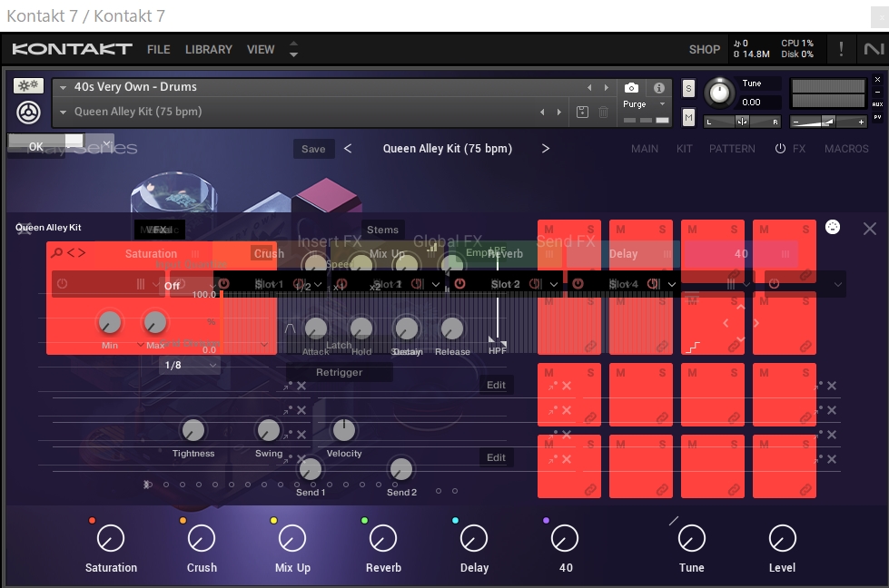Open the 1/8 grid division dropdown
This screenshot has height=588, width=889.
coord(190,366)
